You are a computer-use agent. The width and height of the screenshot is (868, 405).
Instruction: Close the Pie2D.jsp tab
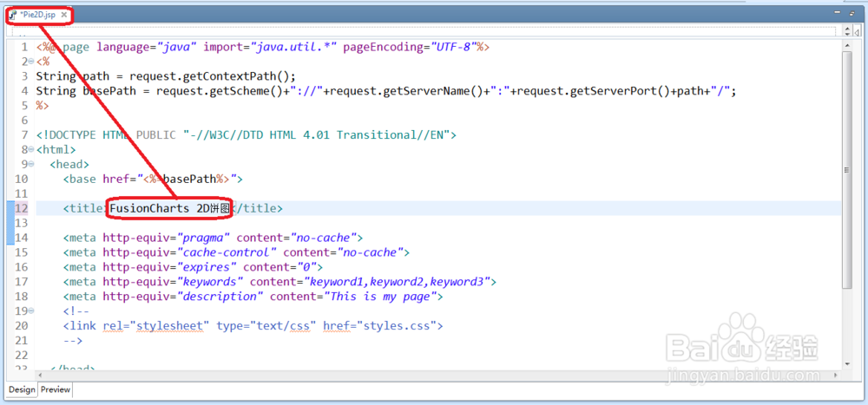pyautogui.click(x=63, y=16)
